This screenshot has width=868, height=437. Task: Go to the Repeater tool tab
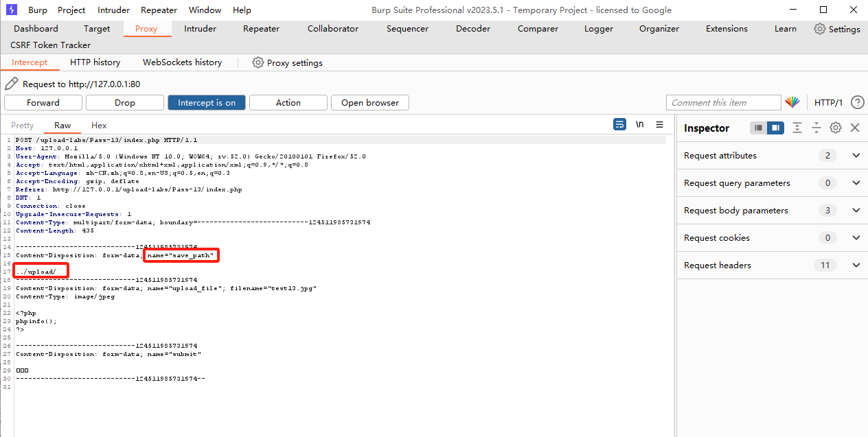click(261, 29)
